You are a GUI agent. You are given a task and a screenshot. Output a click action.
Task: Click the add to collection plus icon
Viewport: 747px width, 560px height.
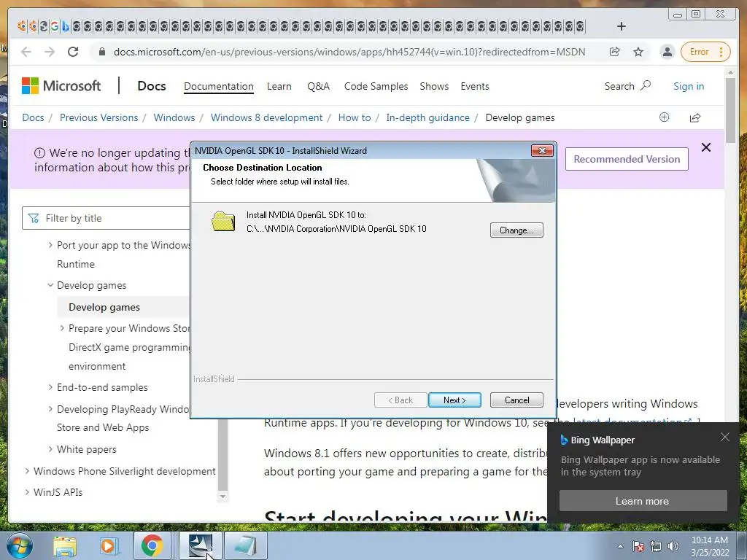pyautogui.click(x=664, y=117)
